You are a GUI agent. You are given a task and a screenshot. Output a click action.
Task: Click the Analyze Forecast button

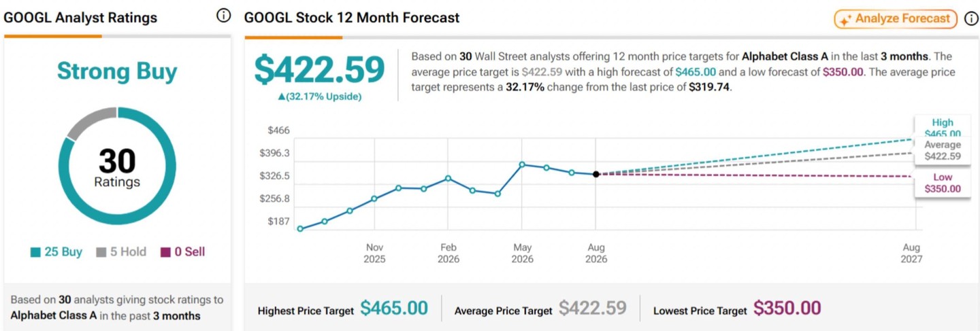pyautogui.click(x=896, y=19)
